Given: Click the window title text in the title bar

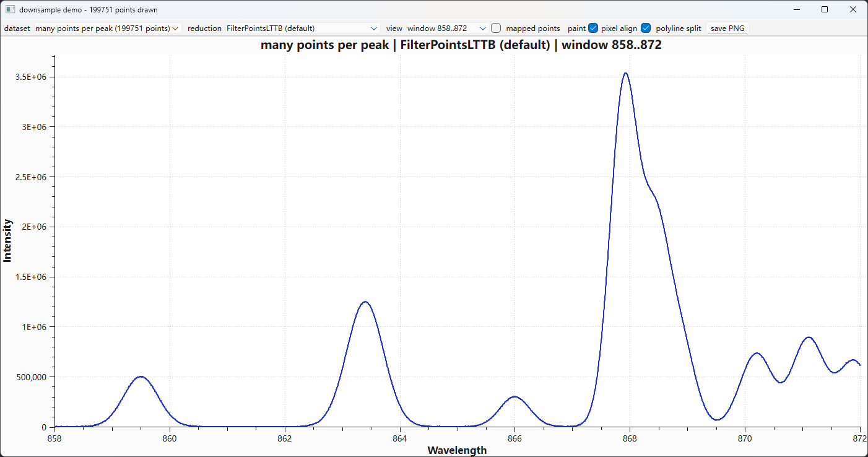Looking at the screenshot, I should coord(89,9).
